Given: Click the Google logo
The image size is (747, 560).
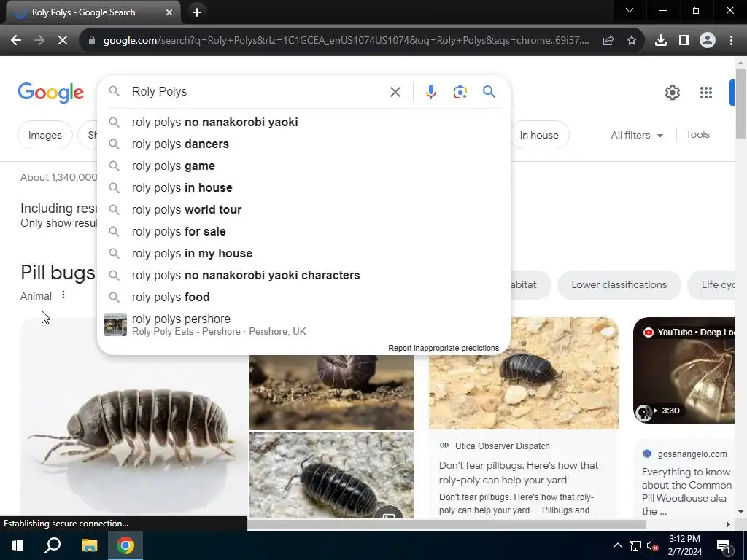Looking at the screenshot, I should 50,93.
